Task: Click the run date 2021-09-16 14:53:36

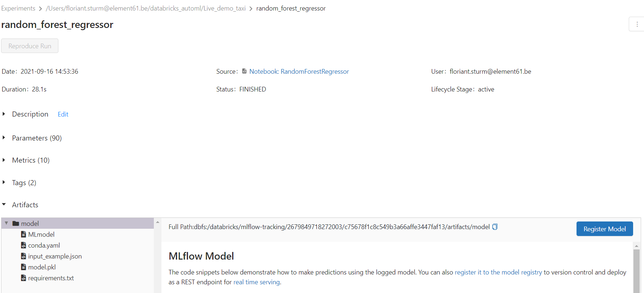Action: click(49, 72)
